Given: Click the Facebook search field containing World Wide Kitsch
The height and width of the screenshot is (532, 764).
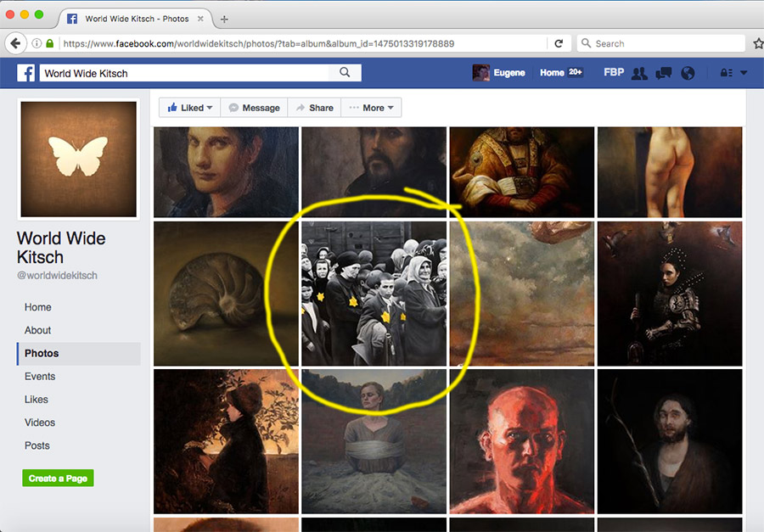Looking at the screenshot, I should point(183,73).
